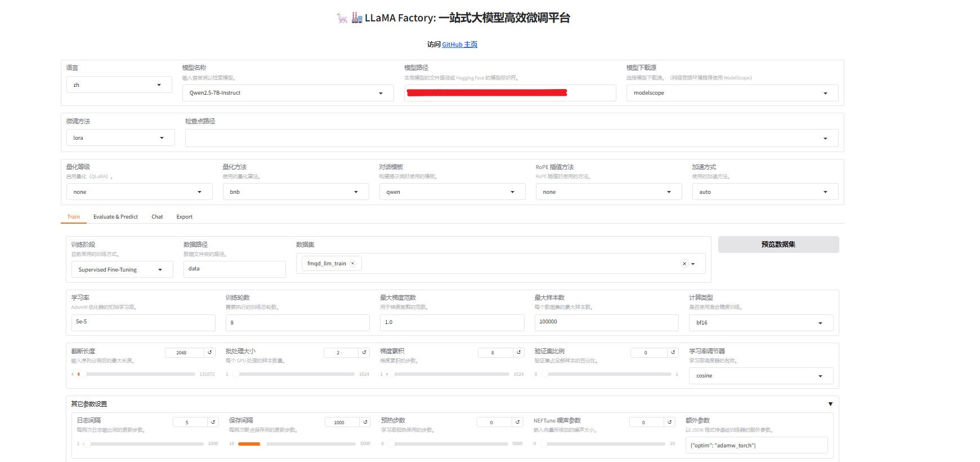Adjust the 截断长度 slider

137,374
